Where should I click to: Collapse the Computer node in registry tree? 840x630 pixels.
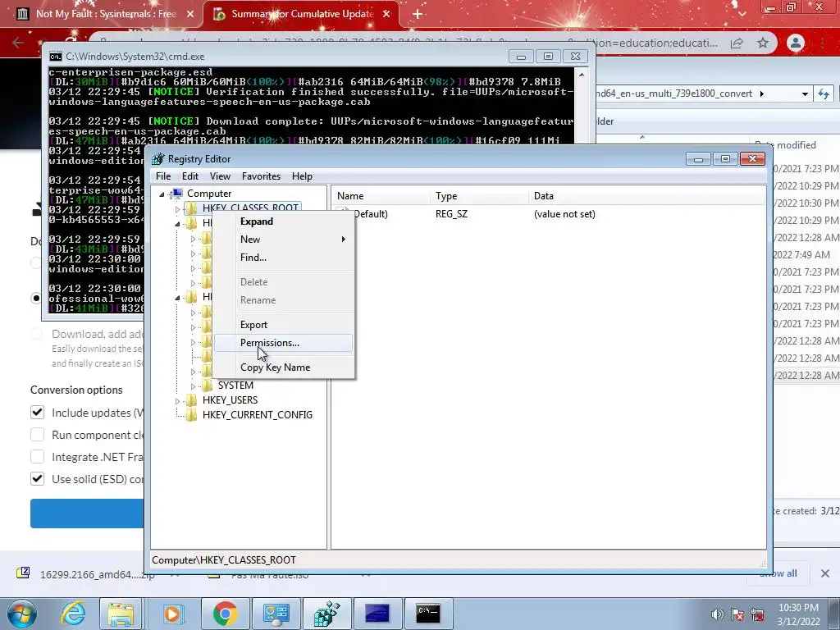click(162, 194)
